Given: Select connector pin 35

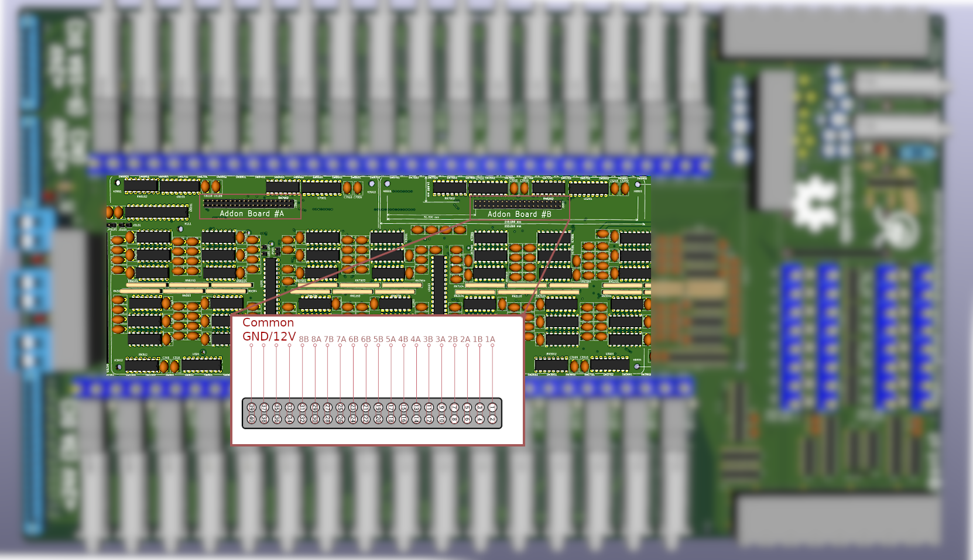Looking at the screenshot, I should pyautogui.click(x=277, y=407).
